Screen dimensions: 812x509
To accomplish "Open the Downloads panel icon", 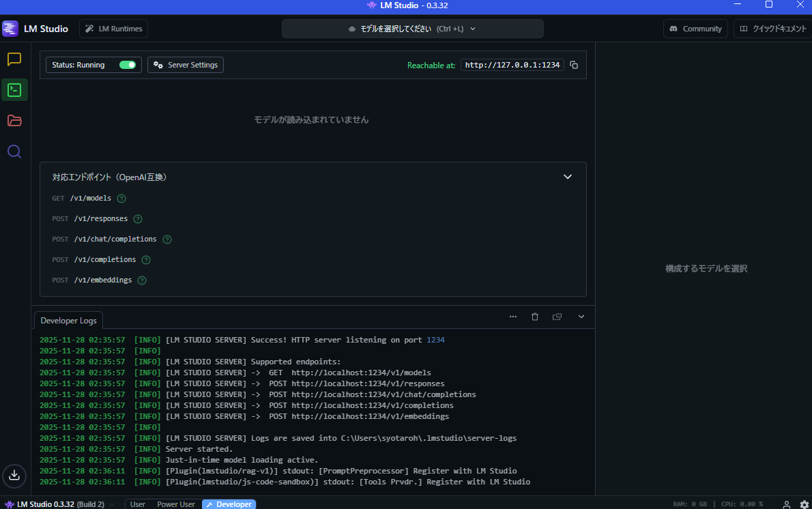I will click(x=14, y=475).
